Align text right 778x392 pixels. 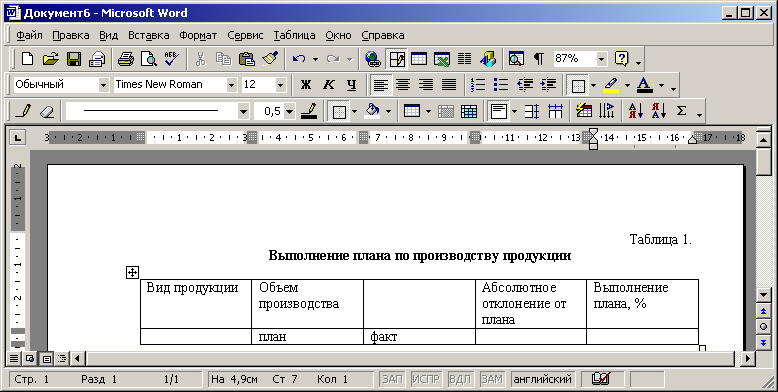click(x=426, y=85)
